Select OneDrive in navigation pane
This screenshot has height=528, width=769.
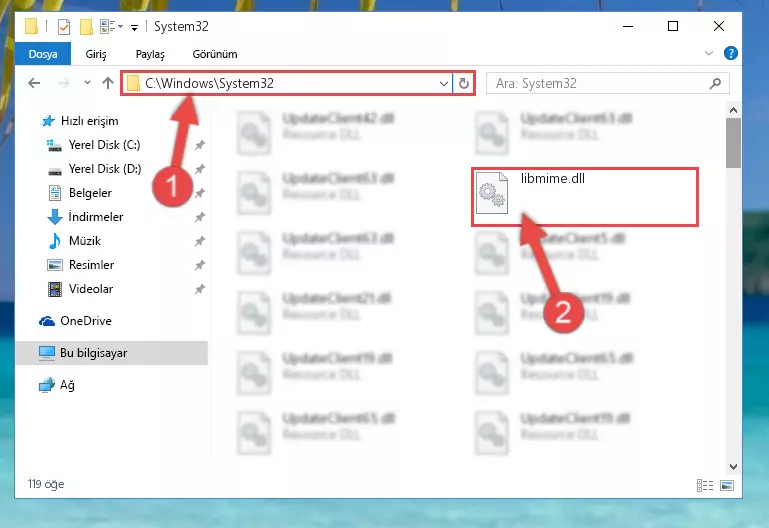(x=85, y=321)
